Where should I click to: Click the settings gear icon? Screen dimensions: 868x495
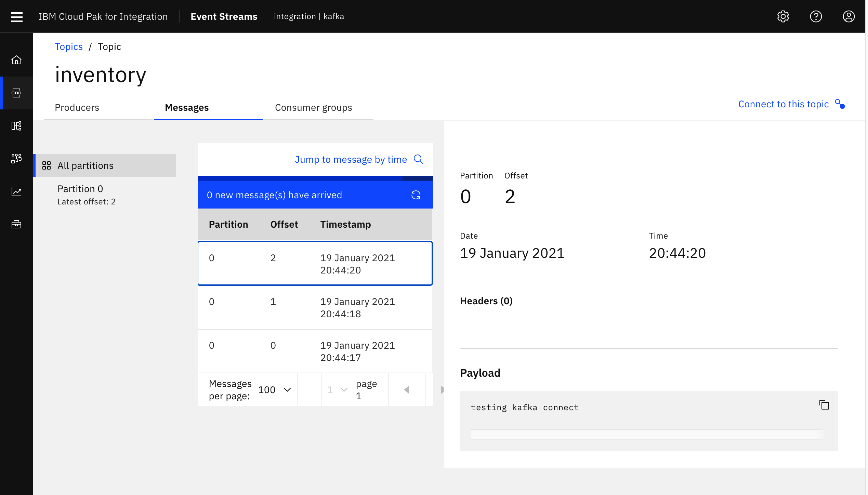click(783, 16)
